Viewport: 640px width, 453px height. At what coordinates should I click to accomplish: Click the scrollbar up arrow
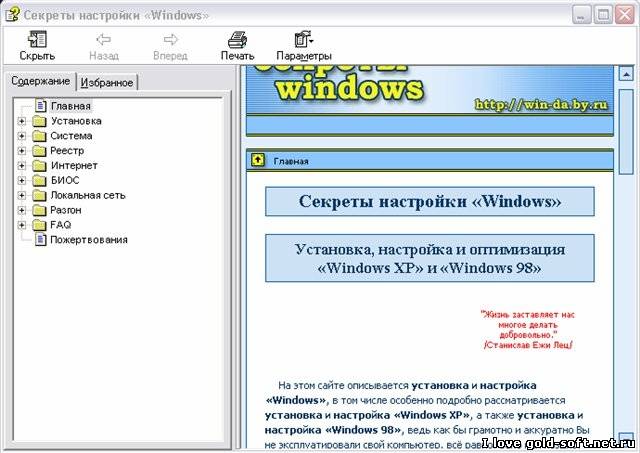pyautogui.click(x=626, y=74)
